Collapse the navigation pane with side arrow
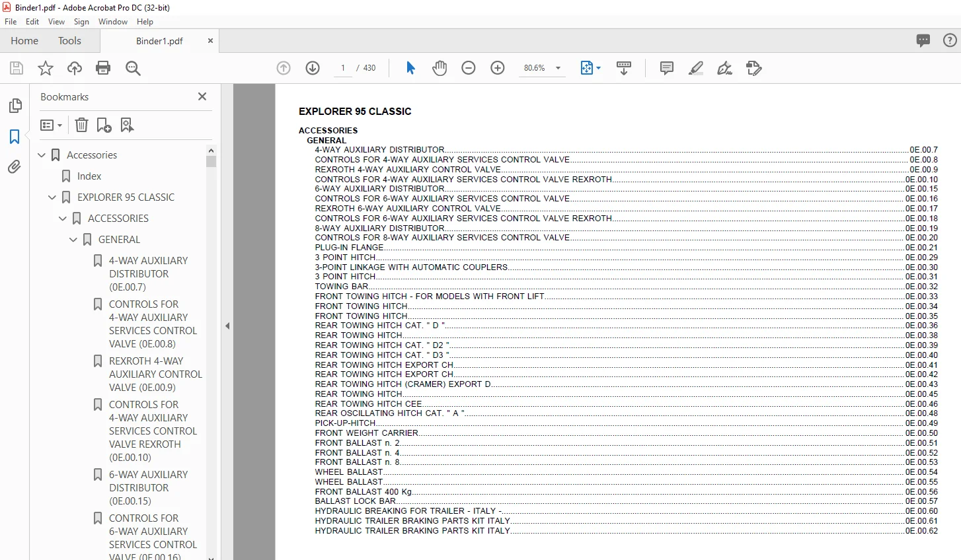961x560 pixels. click(227, 326)
